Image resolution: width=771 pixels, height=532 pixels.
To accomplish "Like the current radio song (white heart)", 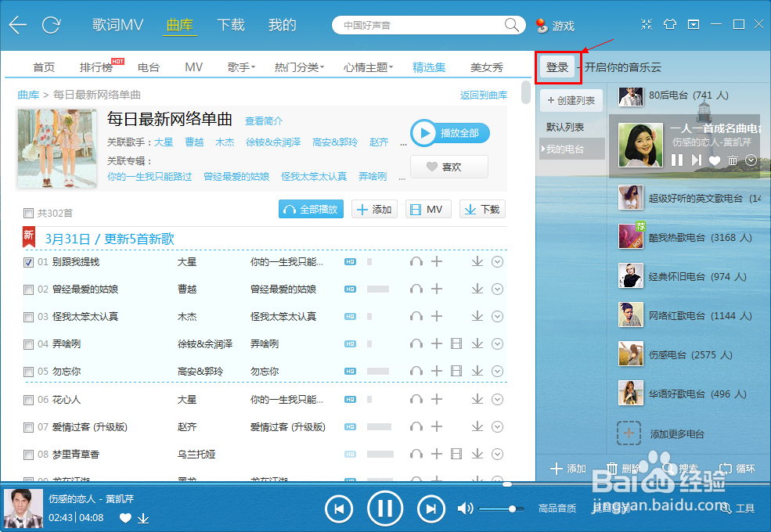I will 715,160.
